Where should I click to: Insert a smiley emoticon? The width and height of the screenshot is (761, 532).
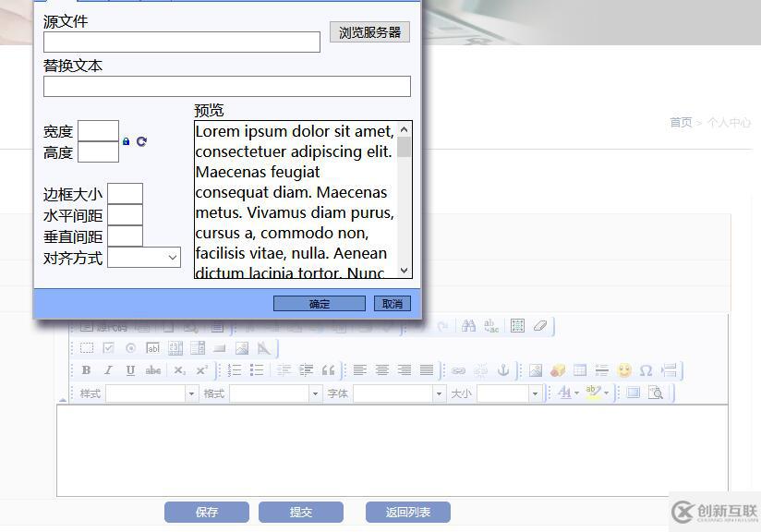624,370
